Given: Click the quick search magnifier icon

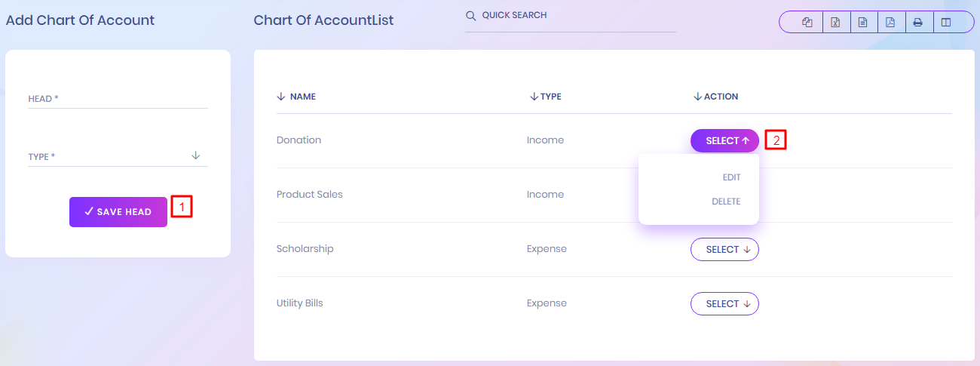Looking at the screenshot, I should pyautogui.click(x=471, y=16).
